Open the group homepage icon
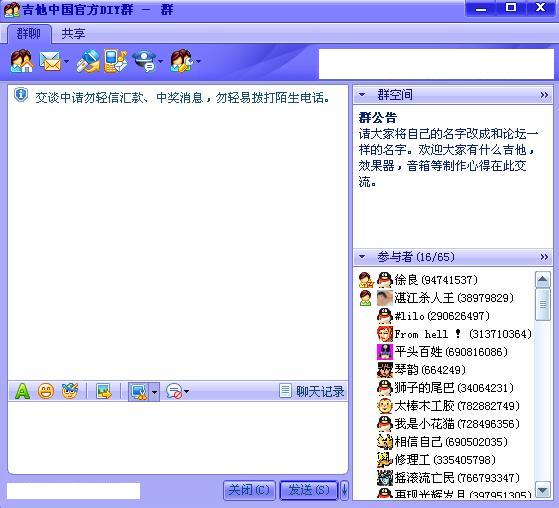Screen dimensions: 559x508 pyautogui.click(x=22, y=61)
